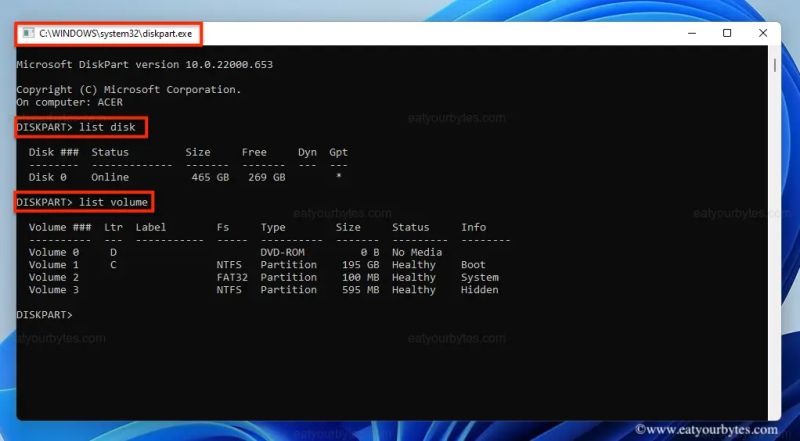Viewport: 800px width, 441px height.
Task: Minimize the diskpart.exe window
Action: pos(692,33)
